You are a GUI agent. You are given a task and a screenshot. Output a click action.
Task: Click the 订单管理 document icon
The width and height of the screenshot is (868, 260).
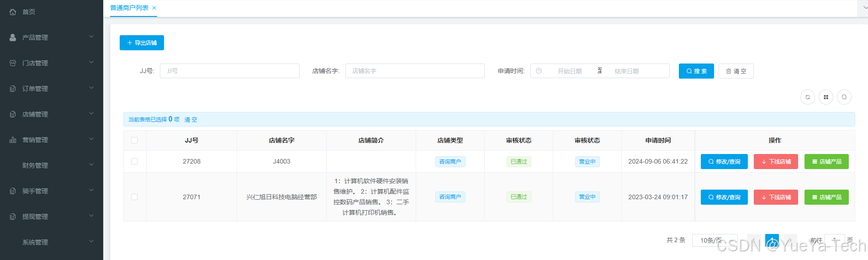tap(13, 89)
